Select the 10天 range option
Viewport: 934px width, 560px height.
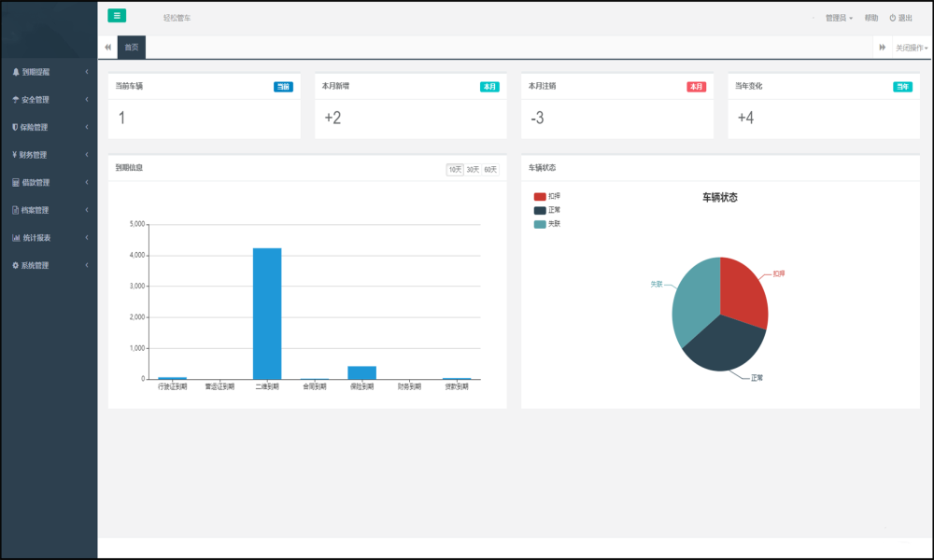[455, 170]
